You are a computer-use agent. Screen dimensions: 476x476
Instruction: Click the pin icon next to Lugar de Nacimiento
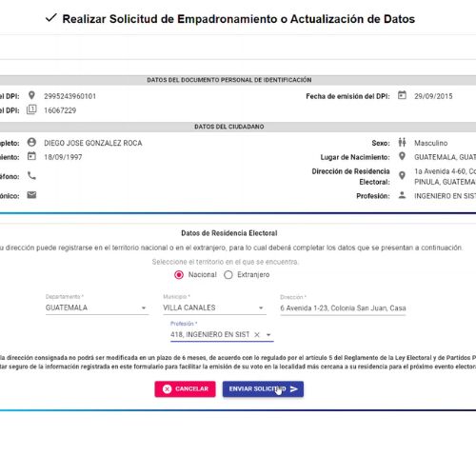402,156
